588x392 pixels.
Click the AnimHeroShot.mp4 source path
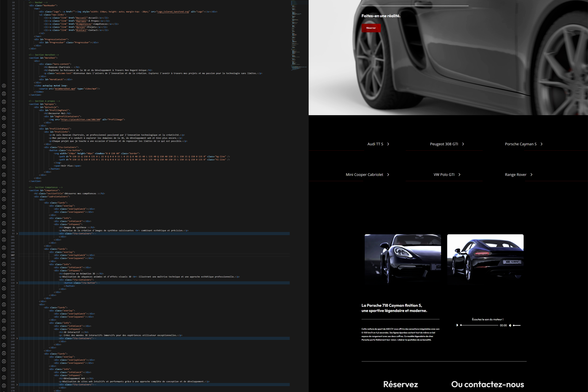(65, 89)
